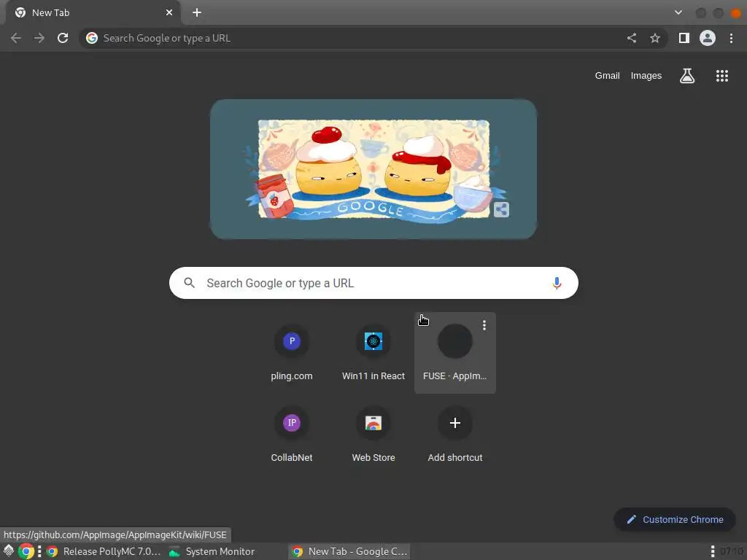Close the New Tab tab
747x560 pixels.
pyautogui.click(x=169, y=12)
